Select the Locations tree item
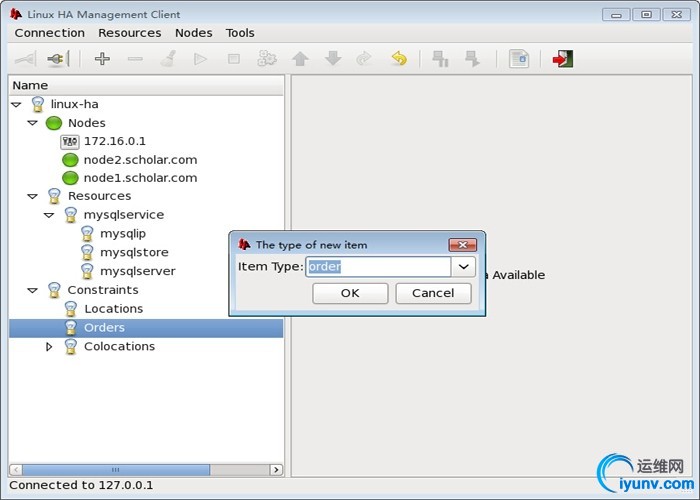Viewport: 700px width, 500px height. [x=113, y=309]
